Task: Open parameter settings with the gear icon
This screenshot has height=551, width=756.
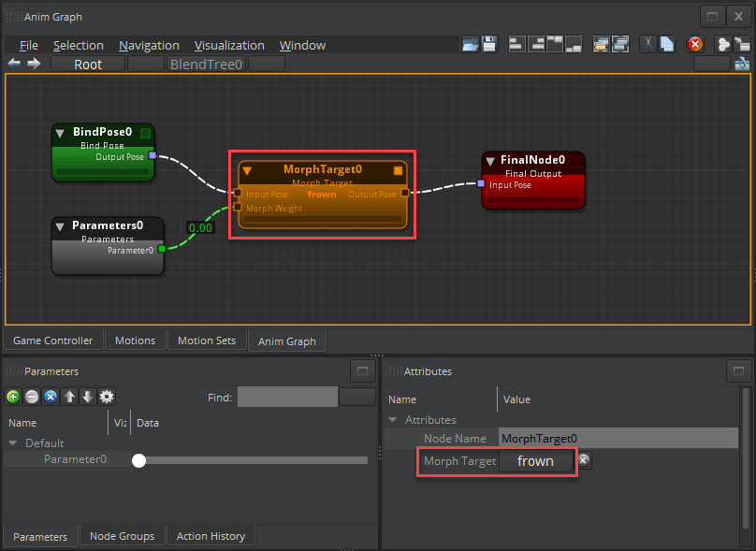Action: [106, 397]
